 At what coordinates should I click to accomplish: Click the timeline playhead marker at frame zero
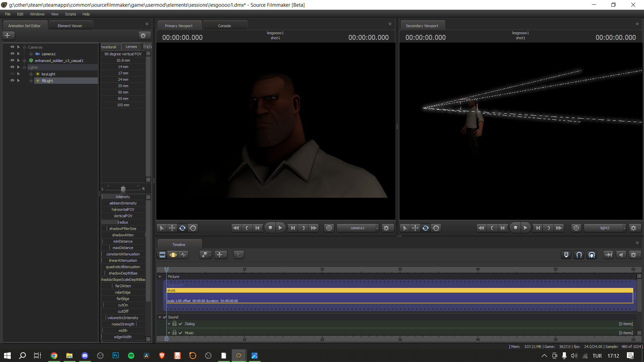tap(166, 269)
